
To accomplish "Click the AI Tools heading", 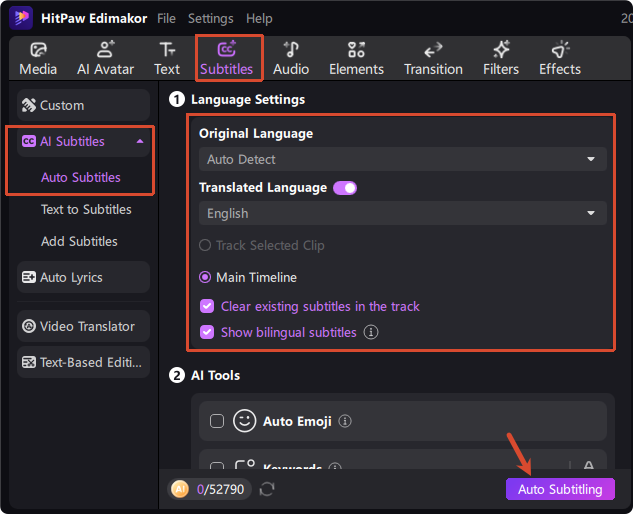I will tap(216, 376).
